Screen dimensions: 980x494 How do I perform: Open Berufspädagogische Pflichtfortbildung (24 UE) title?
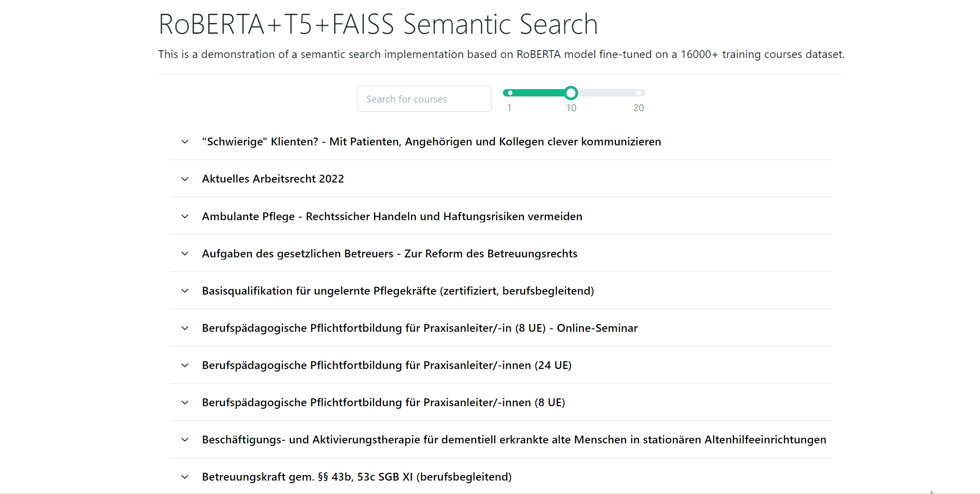[387, 365]
